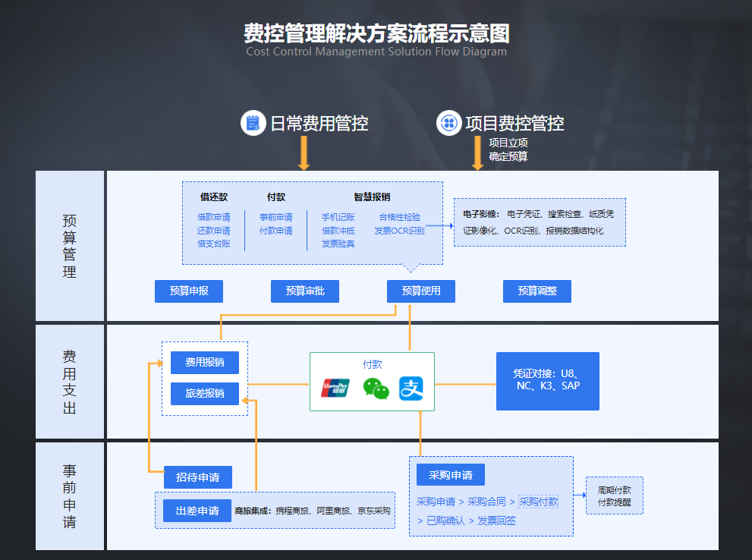Click the highlighted 采购付款 step

click(x=539, y=502)
